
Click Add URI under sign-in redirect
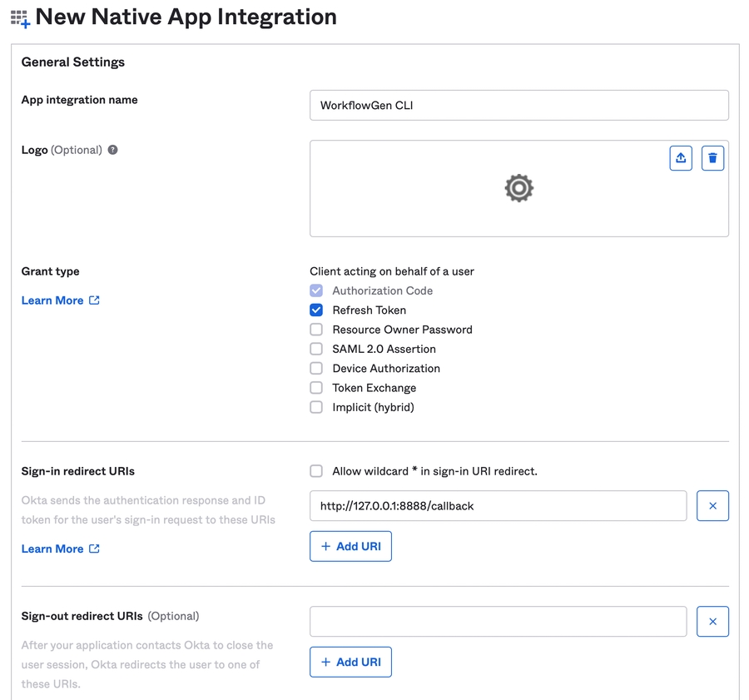tap(350, 547)
